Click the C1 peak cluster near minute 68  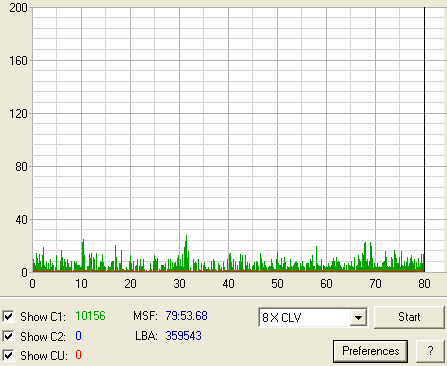(368, 257)
